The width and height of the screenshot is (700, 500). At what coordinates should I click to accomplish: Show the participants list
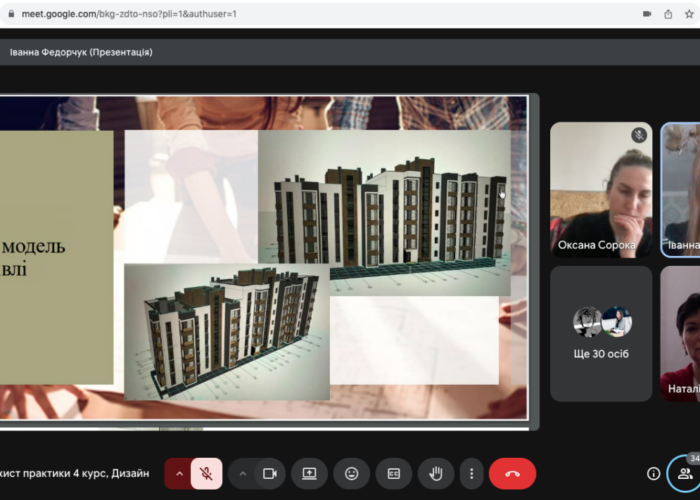(685, 473)
